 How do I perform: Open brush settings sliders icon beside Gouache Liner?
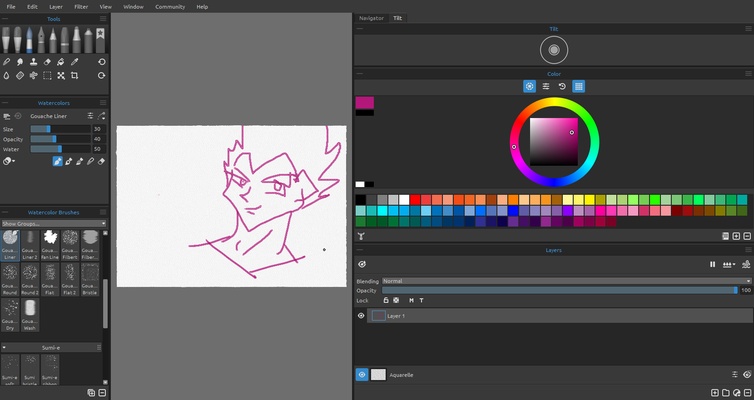point(90,116)
